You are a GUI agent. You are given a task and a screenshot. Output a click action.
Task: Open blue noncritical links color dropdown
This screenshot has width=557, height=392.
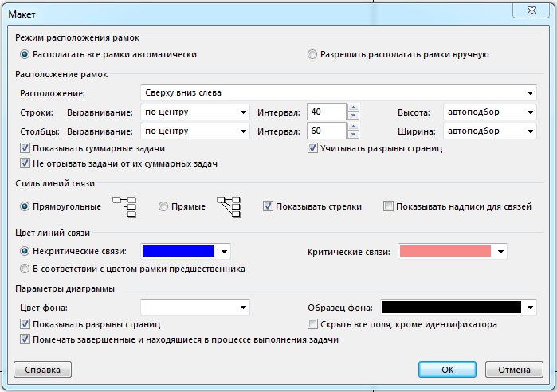186,252
